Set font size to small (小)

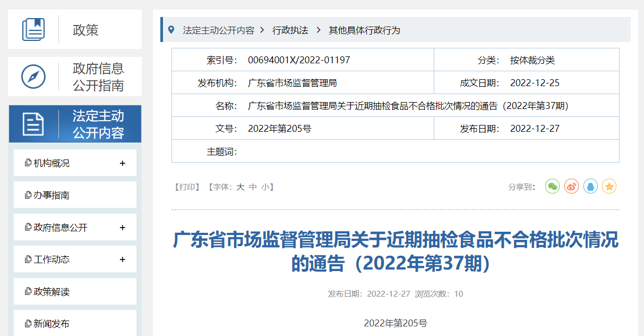(x=265, y=187)
